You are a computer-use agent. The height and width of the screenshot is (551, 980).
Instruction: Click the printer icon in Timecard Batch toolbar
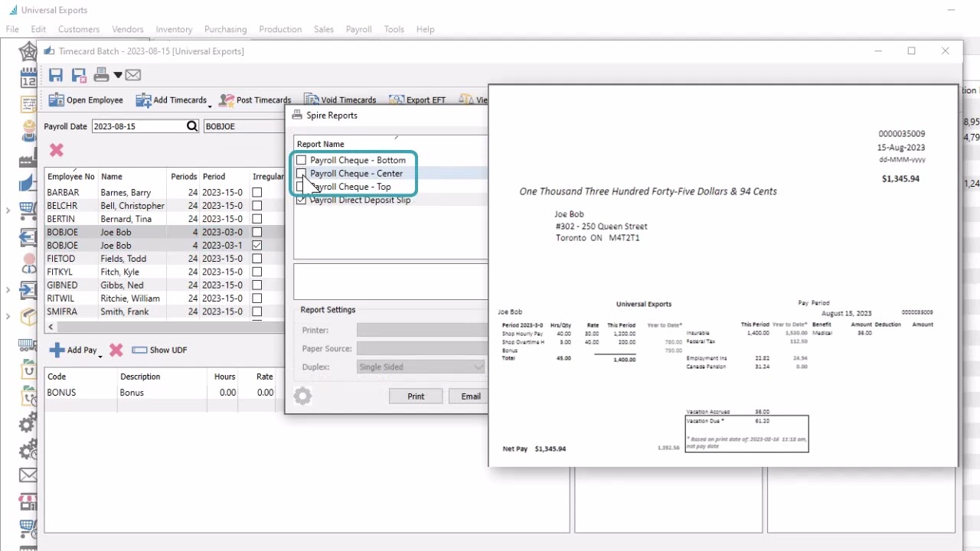(x=101, y=75)
